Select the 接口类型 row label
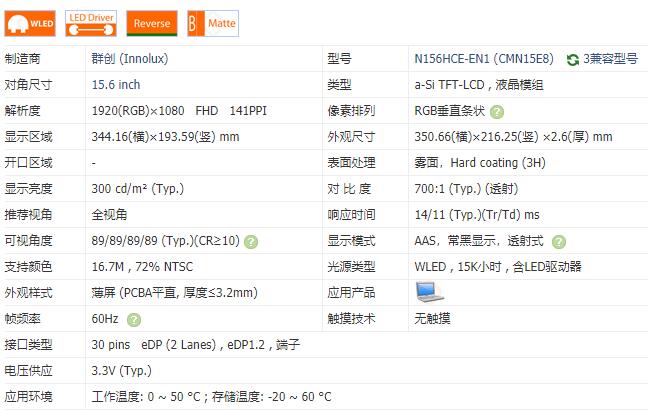Image resolution: width=648 pixels, height=410 pixels. click(29, 345)
